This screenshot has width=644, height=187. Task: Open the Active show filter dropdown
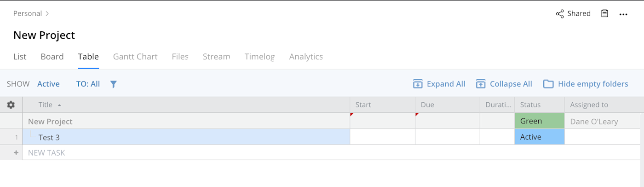point(48,84)
